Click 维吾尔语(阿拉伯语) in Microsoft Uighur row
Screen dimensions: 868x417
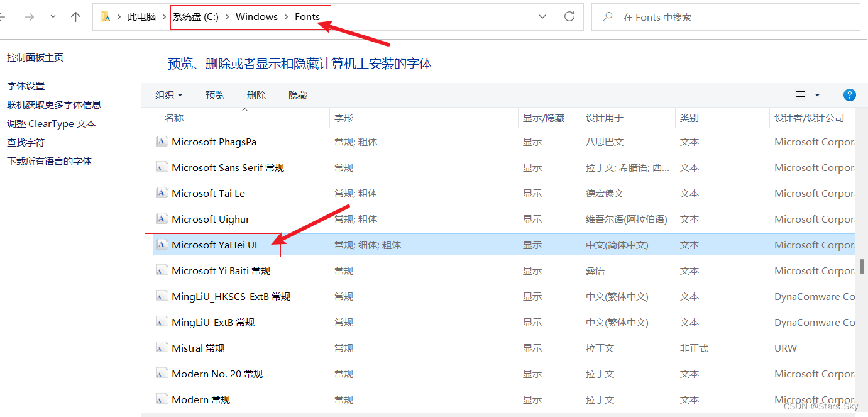627,219
